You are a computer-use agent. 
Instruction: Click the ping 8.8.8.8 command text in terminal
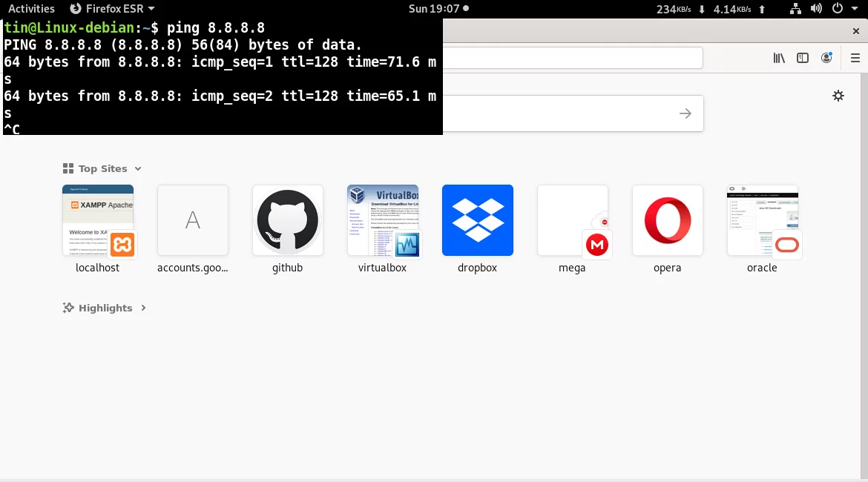(x=216, y=27)
